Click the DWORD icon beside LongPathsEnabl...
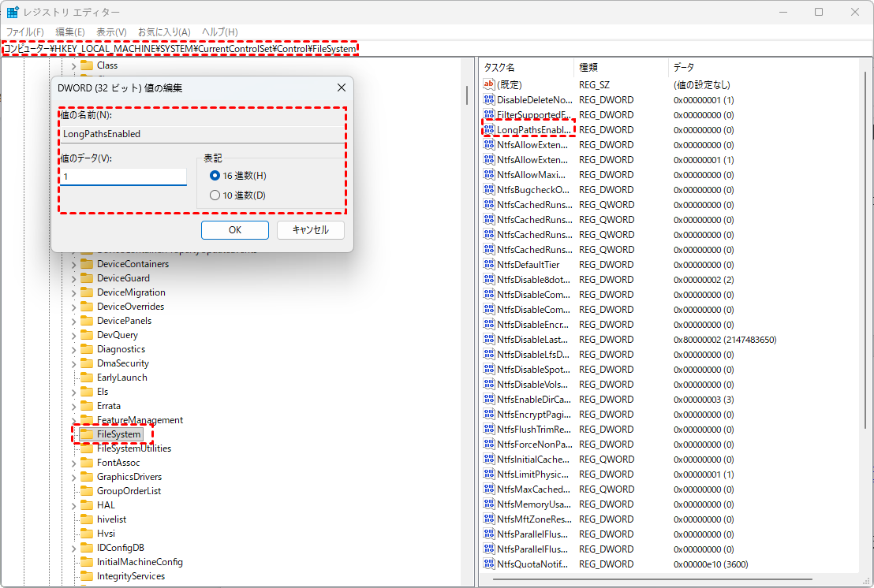 [489, 130]
